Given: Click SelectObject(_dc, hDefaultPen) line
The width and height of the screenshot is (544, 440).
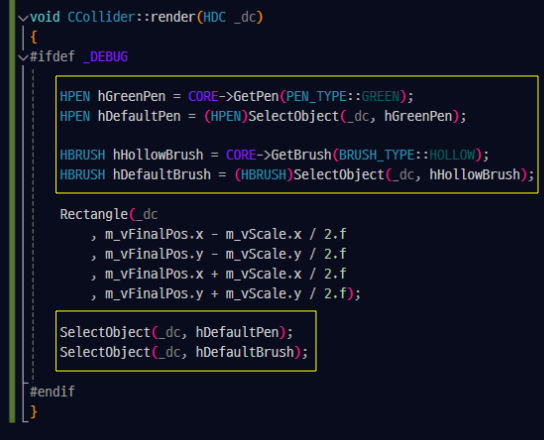Looking at the screenshot, I should pyautogui.click(x=177, y=332).
